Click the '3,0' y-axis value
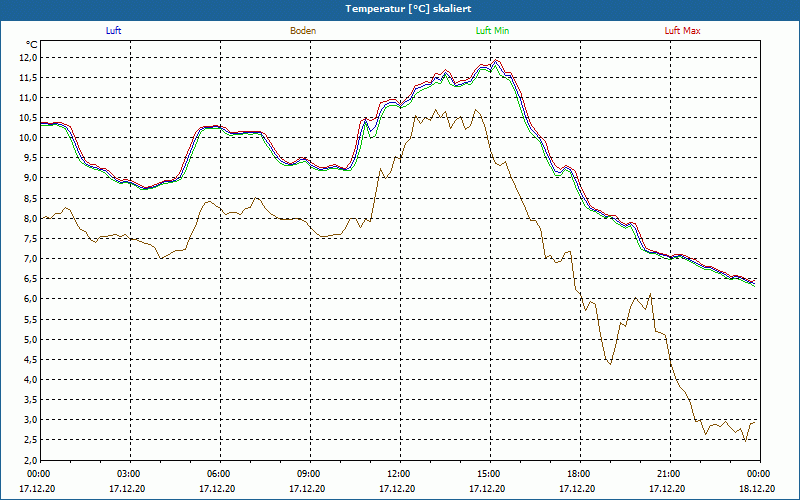The image size is (800, 500). [31, 420]
